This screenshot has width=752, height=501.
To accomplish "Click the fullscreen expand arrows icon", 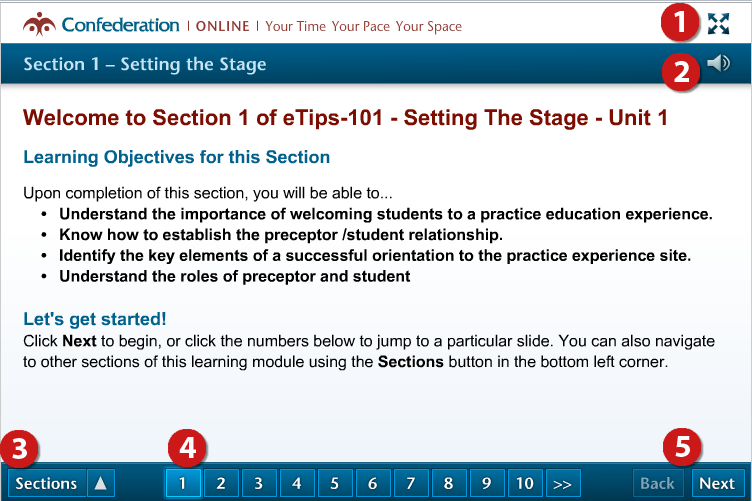I will [718, 23].
